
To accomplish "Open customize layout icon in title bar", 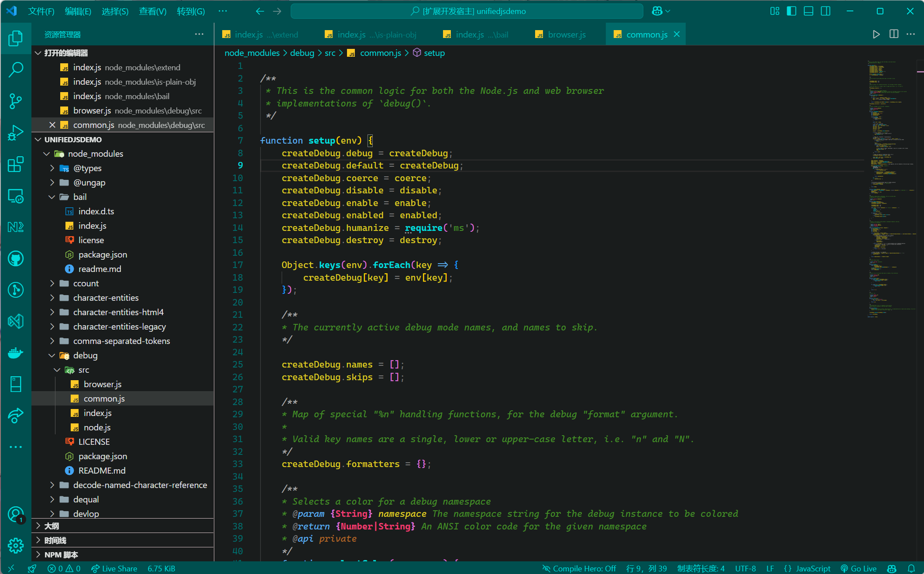I will tap(775, 11).
